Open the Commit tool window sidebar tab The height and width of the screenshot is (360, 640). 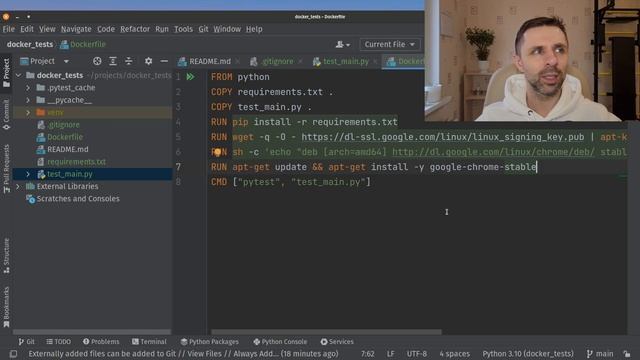[x=6, y=114]
